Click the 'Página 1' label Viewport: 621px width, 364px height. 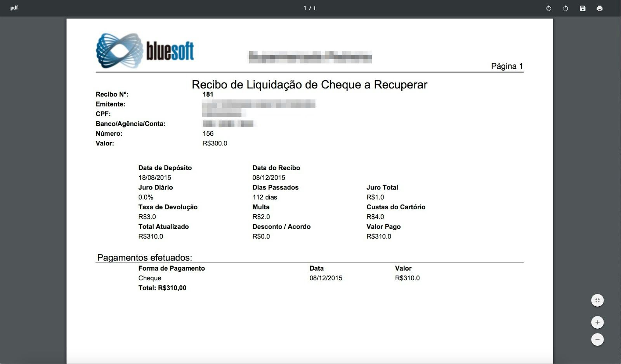[x=507, y=66]
